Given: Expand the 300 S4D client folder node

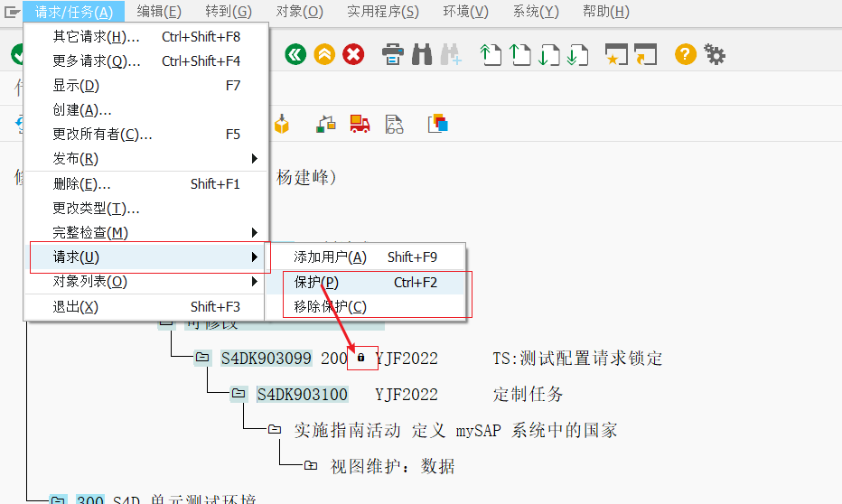Looking at the screenshot, I should click(58, 500).
